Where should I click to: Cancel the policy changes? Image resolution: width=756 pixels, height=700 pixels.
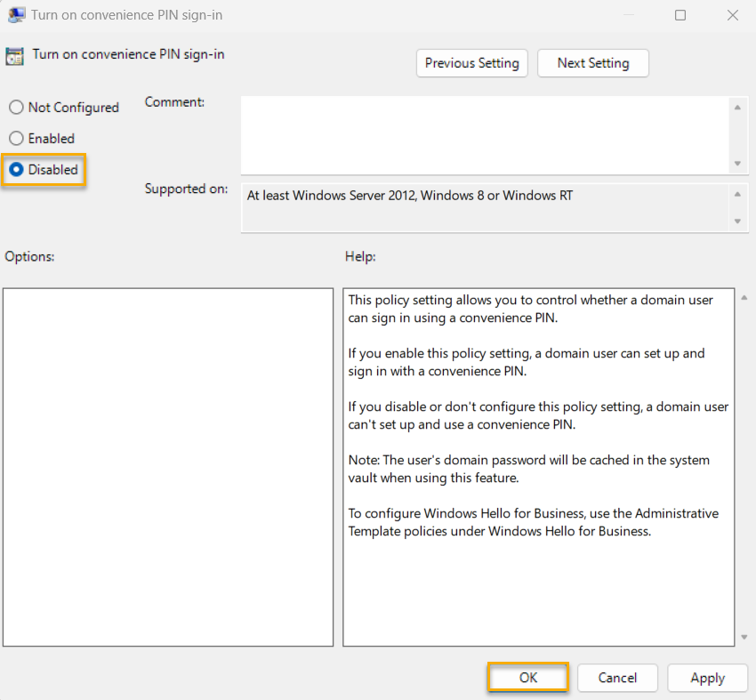pos(617,678)
